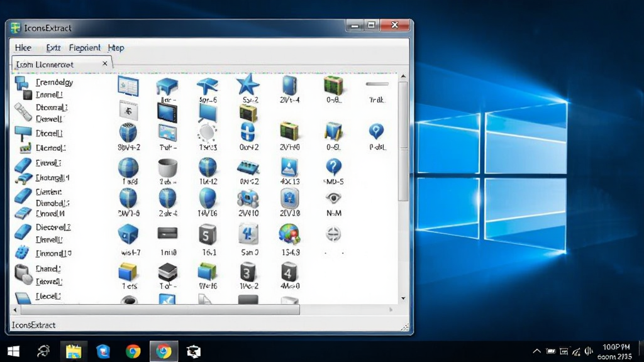Select the black and white stacked layers icon

[x=167, y=272]
